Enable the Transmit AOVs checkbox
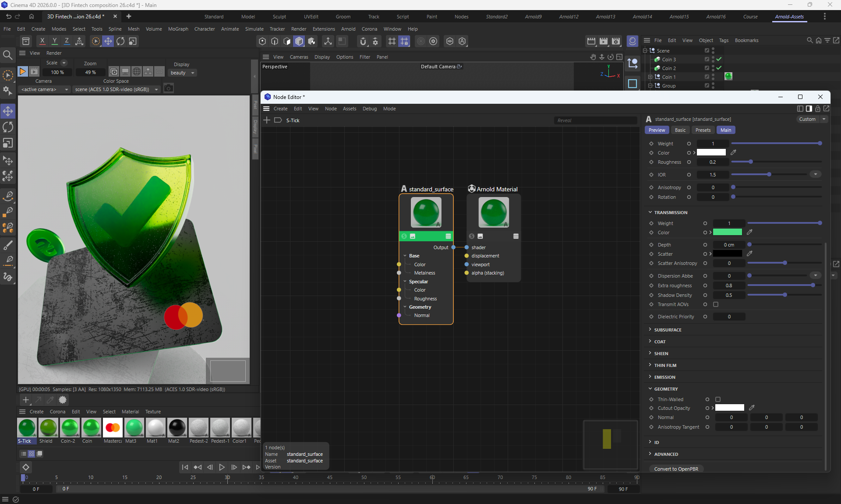 (x=716, y=304)
